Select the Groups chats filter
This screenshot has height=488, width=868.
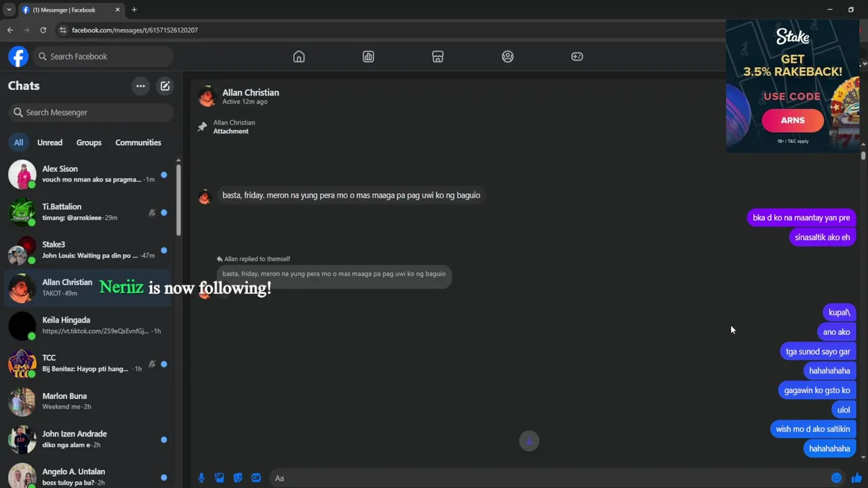89,142
